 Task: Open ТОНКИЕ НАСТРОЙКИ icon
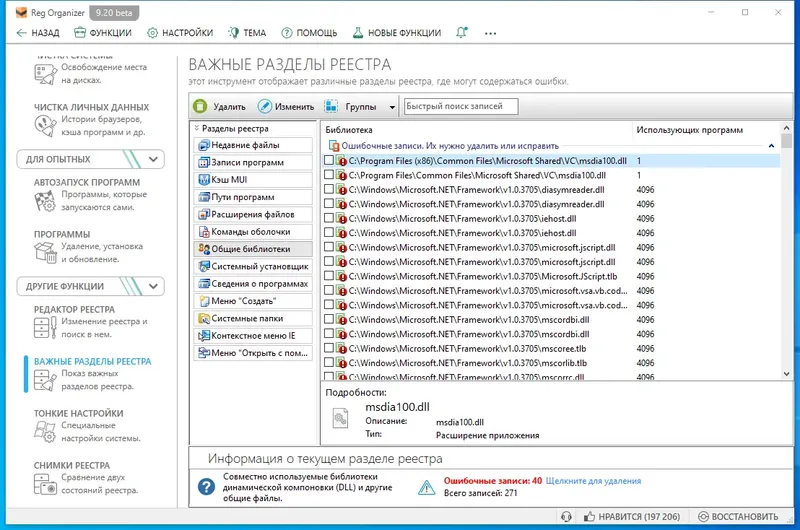pyautogui.click(x=45, y=432)
